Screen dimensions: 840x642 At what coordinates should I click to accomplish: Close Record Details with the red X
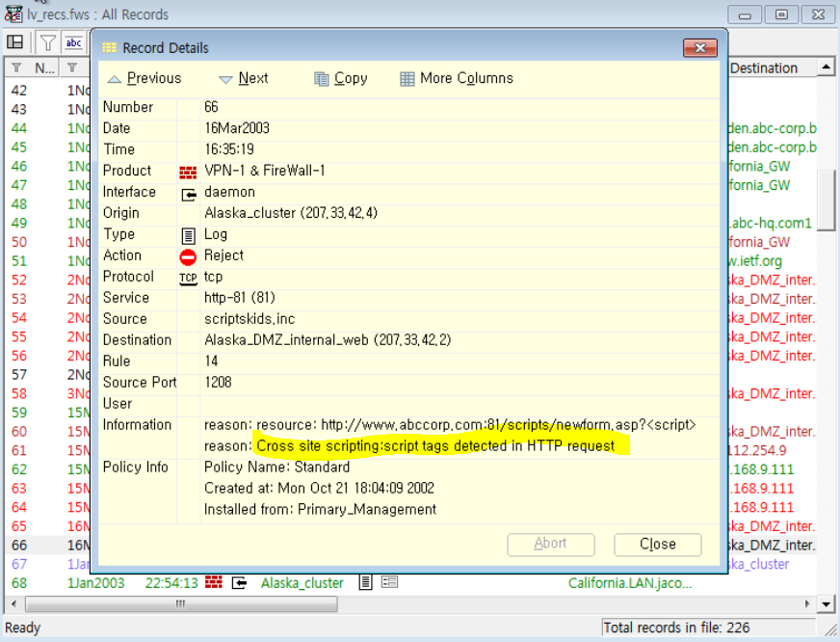699,47
